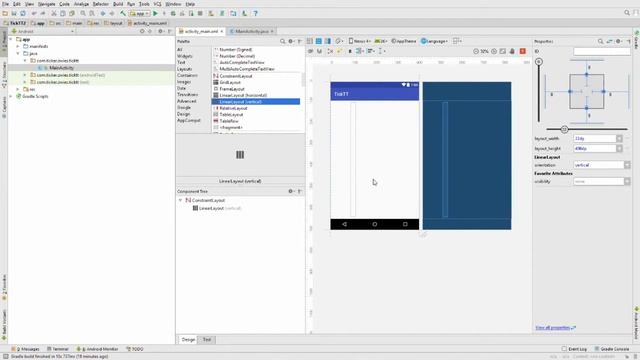Click the red error warning icon in designer
The image size is (640, 360).
(x=522, y=51)
